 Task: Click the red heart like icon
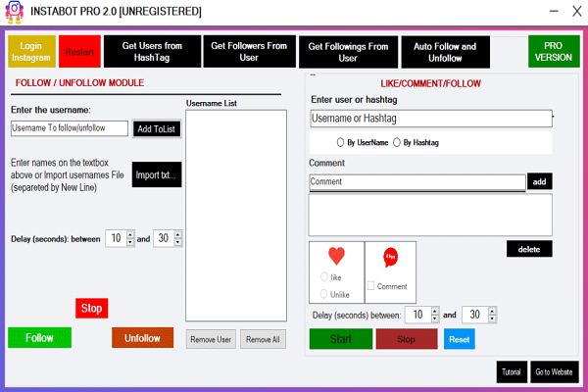[x=336, y=256]
